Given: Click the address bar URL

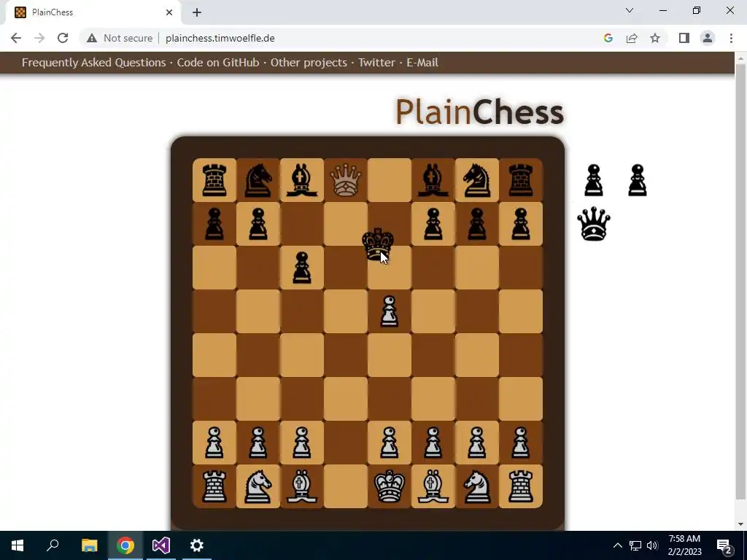Looking at the screenshot, I should (220, 38).
